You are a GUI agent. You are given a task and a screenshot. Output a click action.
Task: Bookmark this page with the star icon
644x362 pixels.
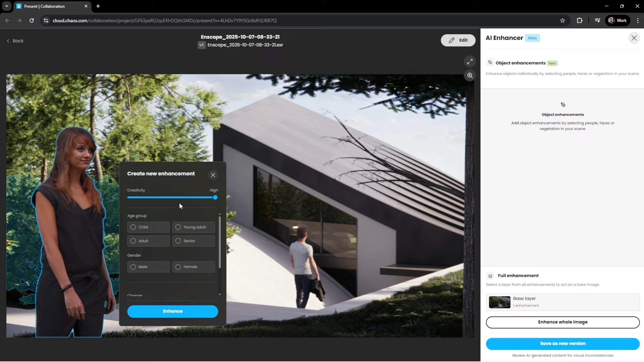[x=562, y=20]
